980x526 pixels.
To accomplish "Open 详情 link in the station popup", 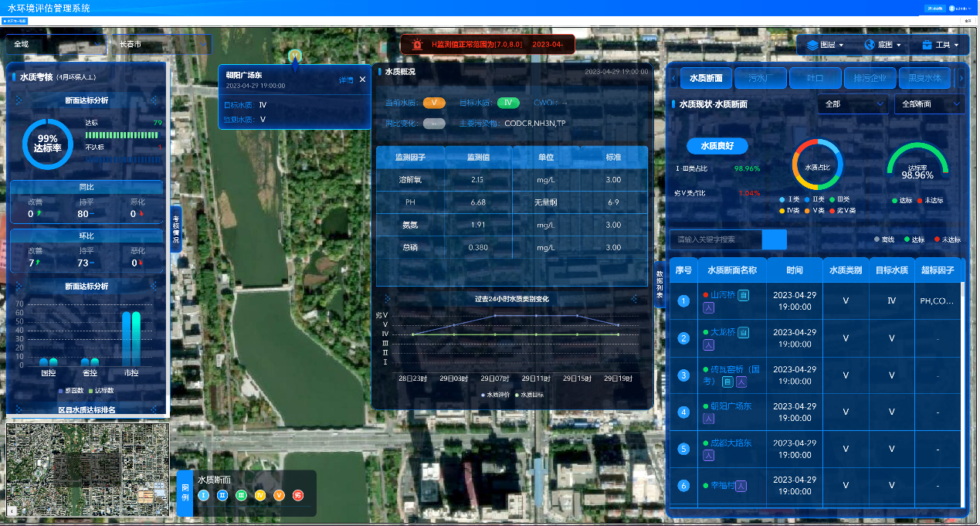I will tap(346, 80).
